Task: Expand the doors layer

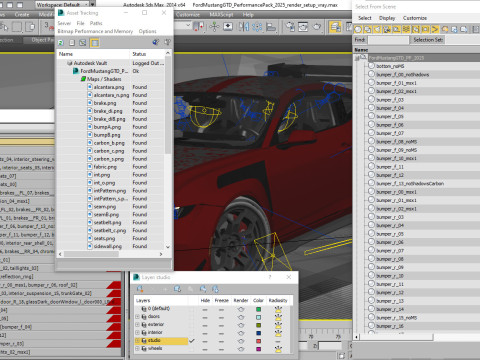Action: (x=137, y=317)
